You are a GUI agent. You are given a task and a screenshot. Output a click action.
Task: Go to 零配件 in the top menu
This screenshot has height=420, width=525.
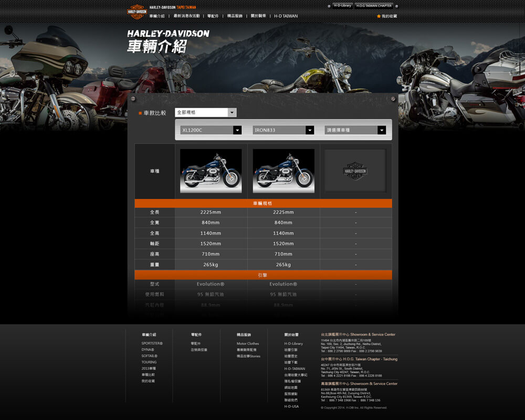(213, 16)
